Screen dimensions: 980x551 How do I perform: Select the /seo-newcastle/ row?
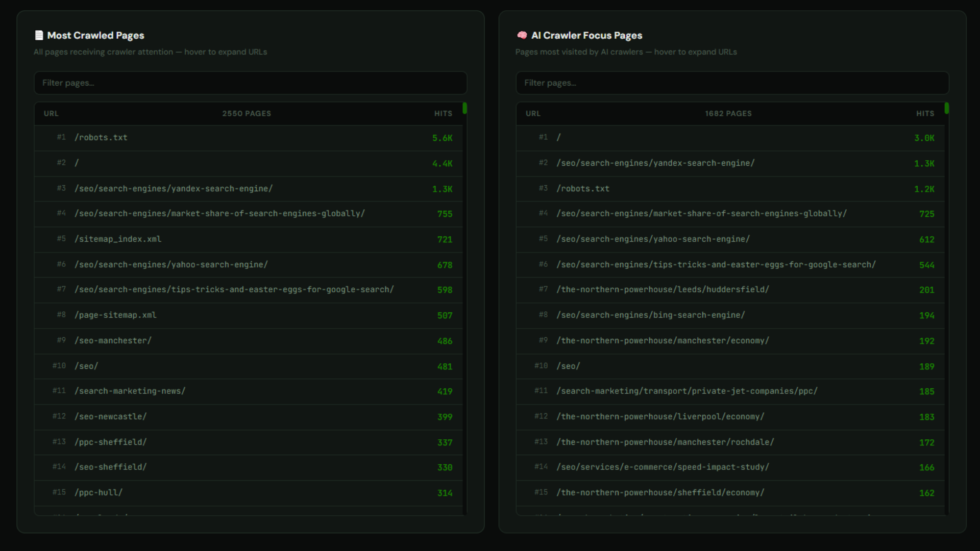click(x=249, y=417)
